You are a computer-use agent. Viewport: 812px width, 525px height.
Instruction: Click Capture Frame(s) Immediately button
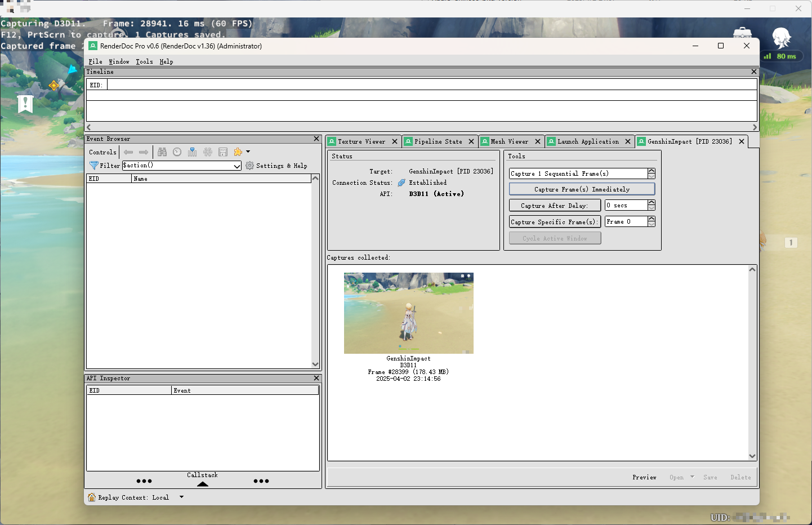(582, 189)
